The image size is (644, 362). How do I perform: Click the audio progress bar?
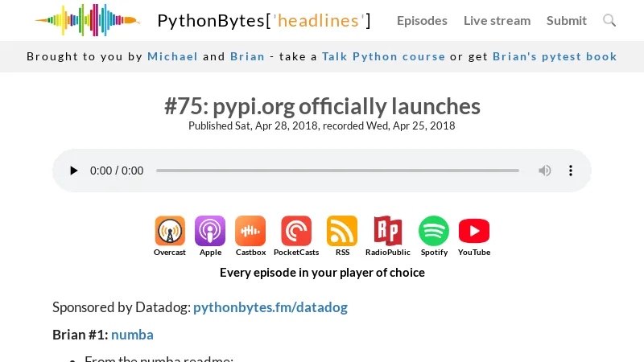click(337, 171)
